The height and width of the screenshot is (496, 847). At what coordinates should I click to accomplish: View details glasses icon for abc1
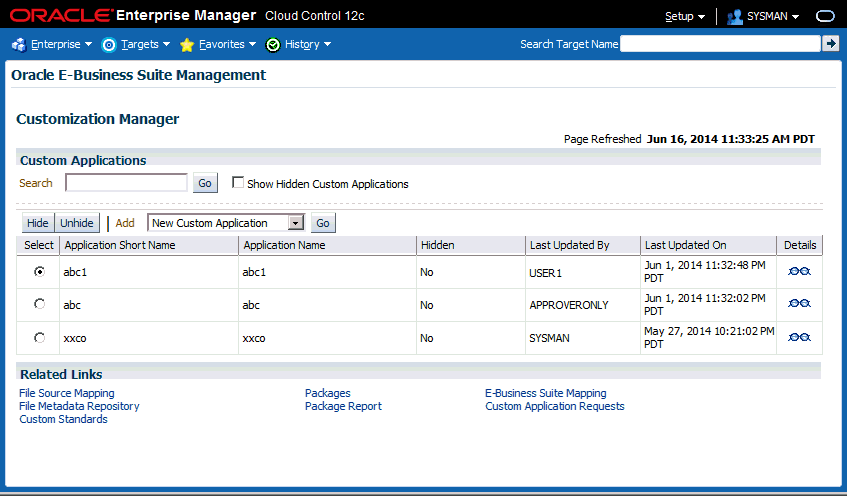point(799,271)
